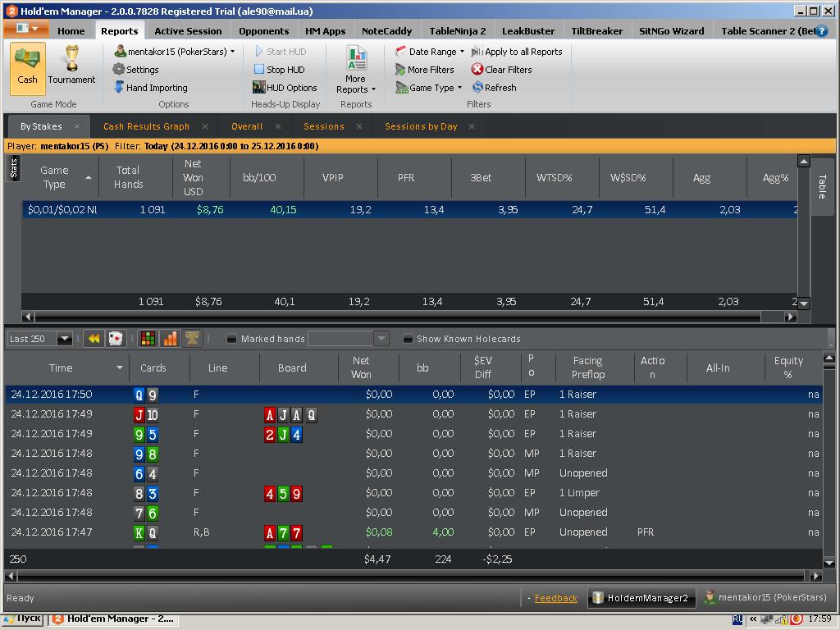Click the Start HUD play icon
This screenshot has width=840, height=630.
(258, 52)
